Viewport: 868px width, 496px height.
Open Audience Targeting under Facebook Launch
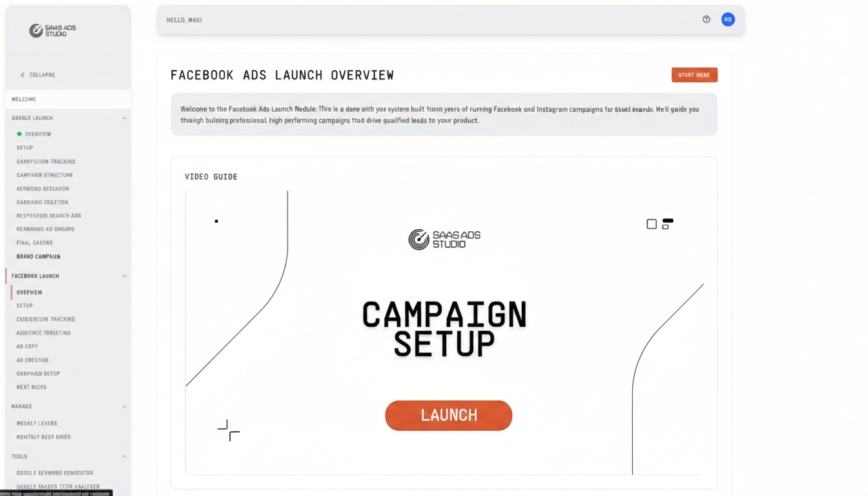(x=42, y=333)
